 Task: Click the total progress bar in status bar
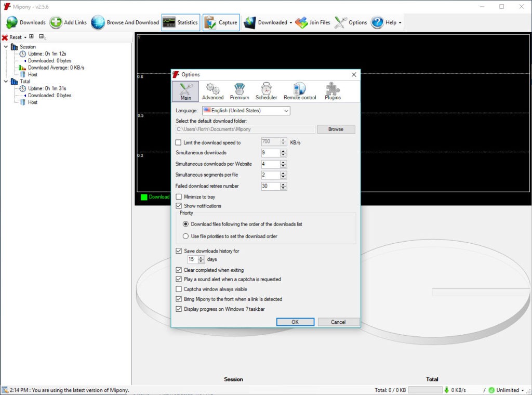point(425,390)
